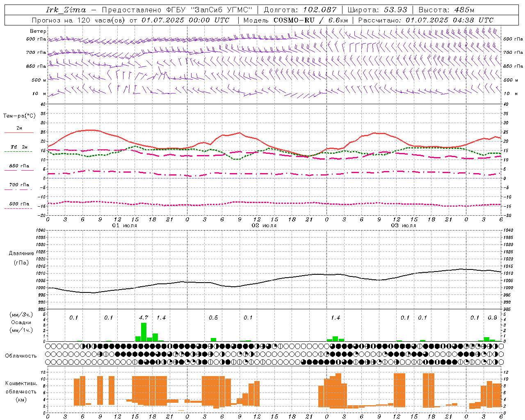Click the (гПа) pressure unit label
This screenshot has width=525, height=420.
(21, 263)
